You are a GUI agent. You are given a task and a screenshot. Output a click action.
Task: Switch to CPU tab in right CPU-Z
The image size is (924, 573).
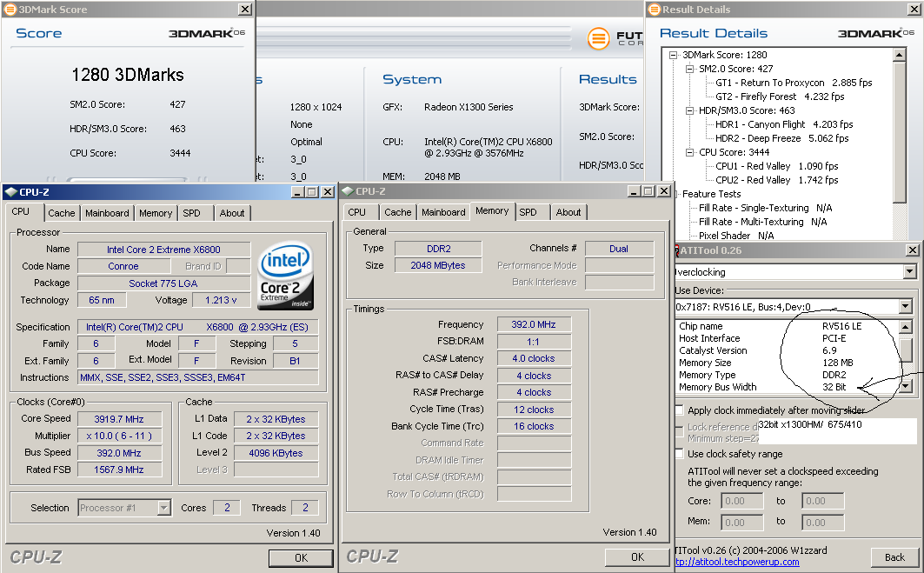click(357, 212)
